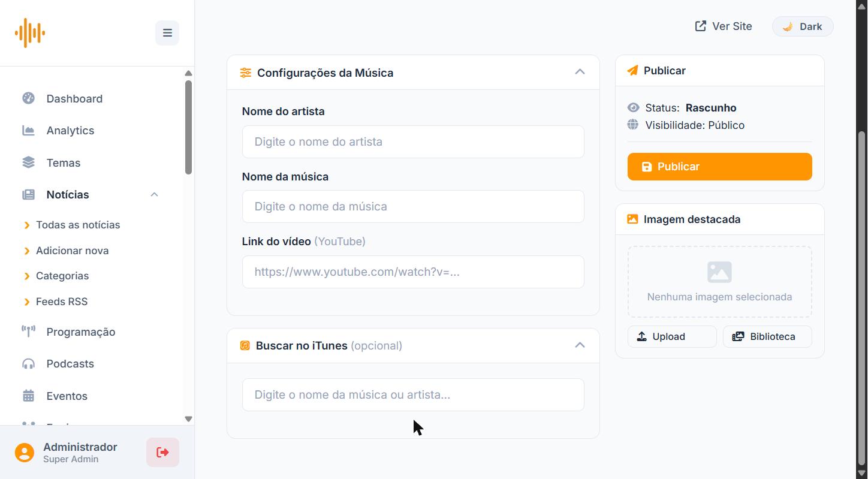Click the sidebar scrollbar down arrow
868x479 pixels.
(x=188, y=419)
